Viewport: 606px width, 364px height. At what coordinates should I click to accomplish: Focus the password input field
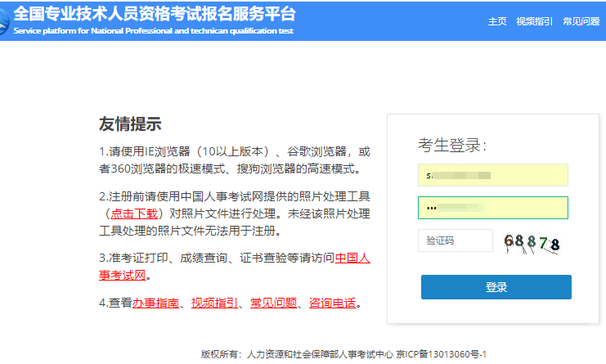coord(492,208)
